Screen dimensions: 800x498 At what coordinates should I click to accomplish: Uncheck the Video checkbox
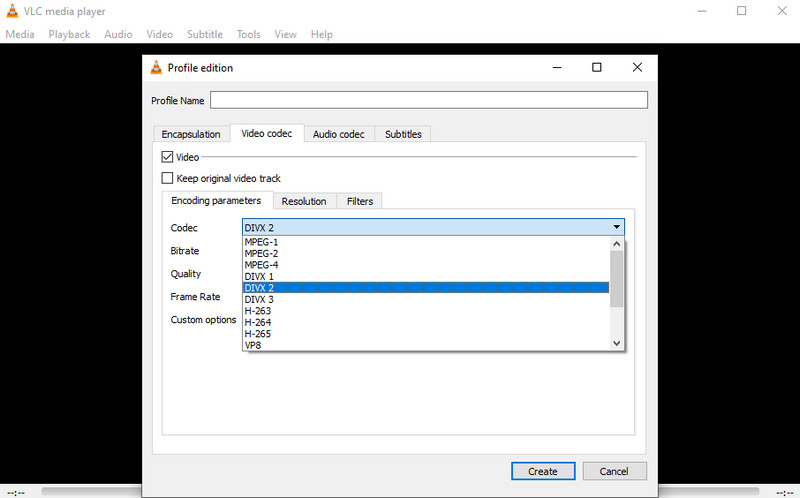(x=168, y=157)
